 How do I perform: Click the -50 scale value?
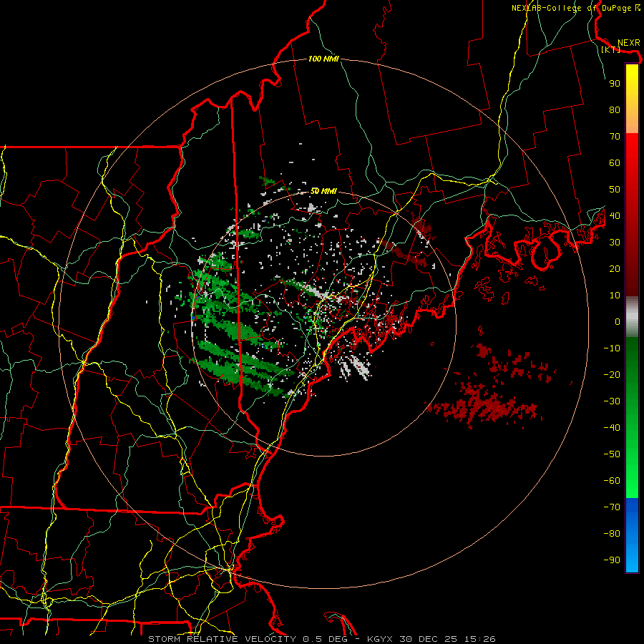(612, 454)
